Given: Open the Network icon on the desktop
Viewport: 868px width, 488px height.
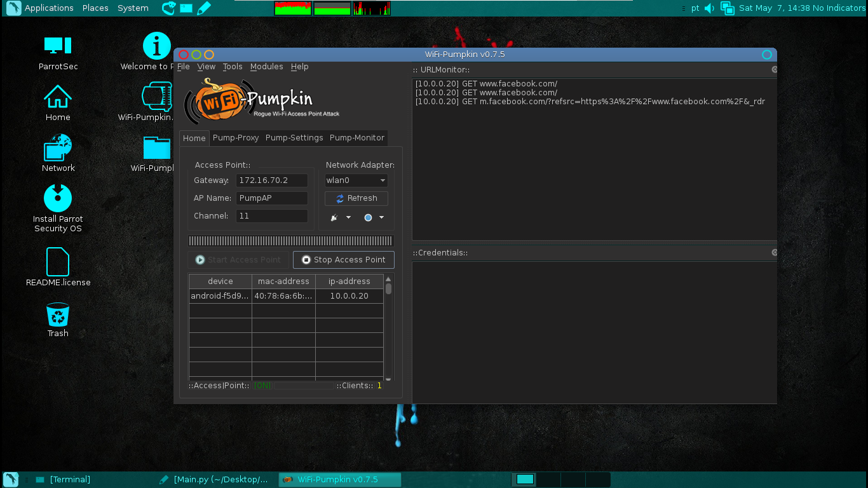Looking at the screenshot, I should 58,147.
